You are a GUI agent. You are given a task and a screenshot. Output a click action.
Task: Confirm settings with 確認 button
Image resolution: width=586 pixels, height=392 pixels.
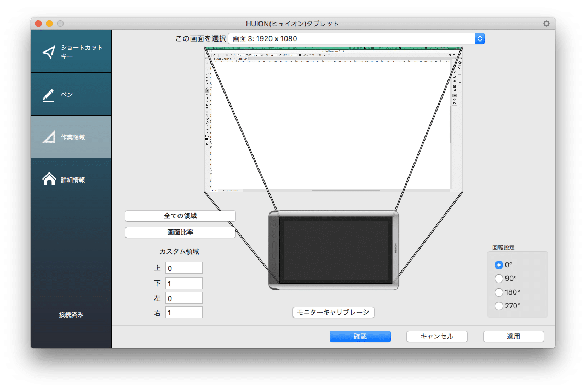tap(360, 336)
